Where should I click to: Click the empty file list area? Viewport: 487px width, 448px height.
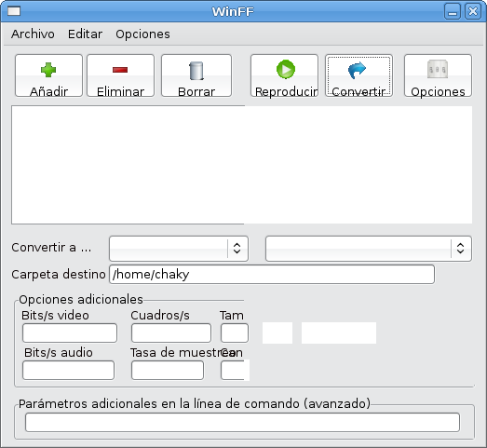(241, 165)
